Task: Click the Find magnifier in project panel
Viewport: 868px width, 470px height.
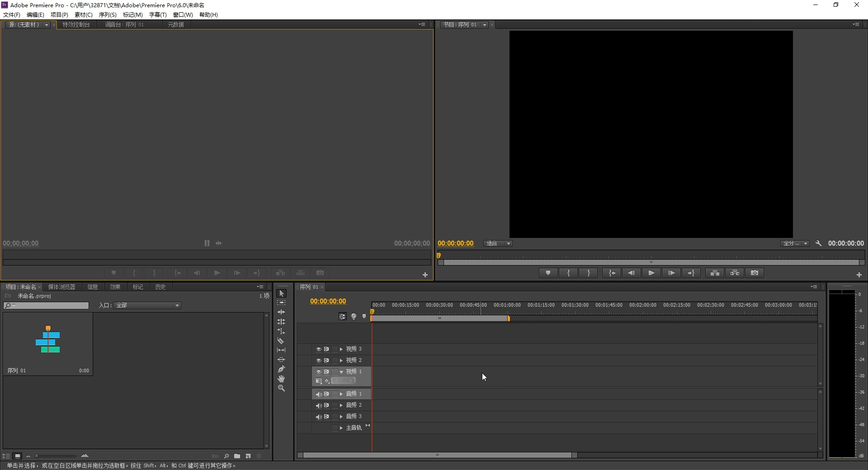Action: click(x=226, y=456)
